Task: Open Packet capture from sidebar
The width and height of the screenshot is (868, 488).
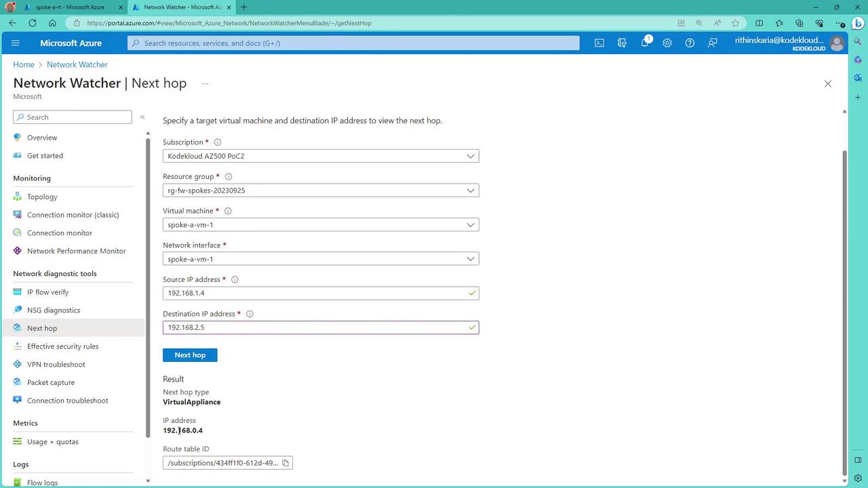Action: [x=51, y=382]
